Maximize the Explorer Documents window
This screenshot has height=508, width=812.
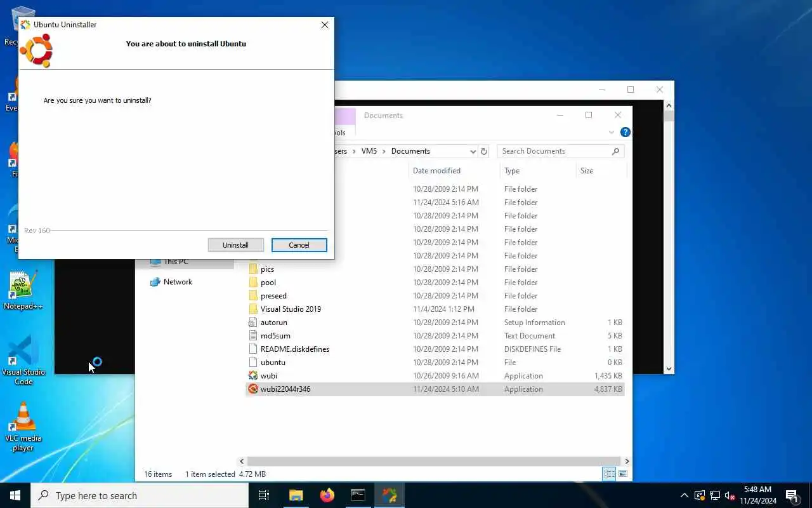(x=589, y=115)
